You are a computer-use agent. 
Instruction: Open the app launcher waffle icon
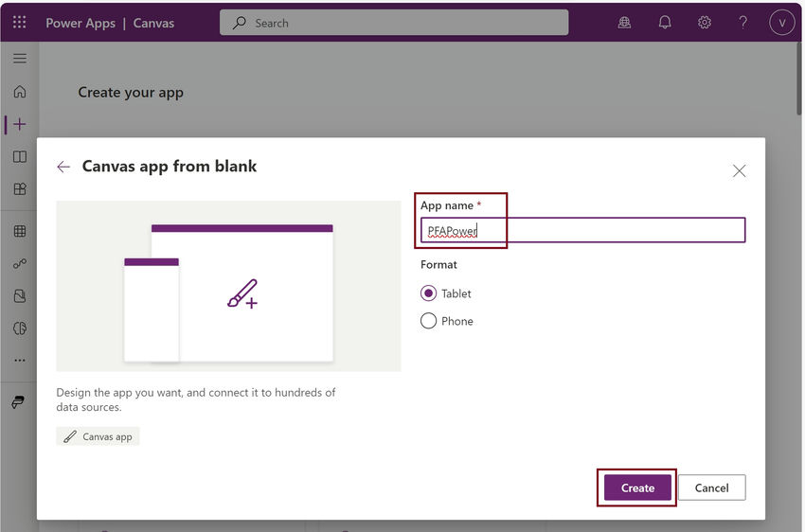click(x=19, y=23)
